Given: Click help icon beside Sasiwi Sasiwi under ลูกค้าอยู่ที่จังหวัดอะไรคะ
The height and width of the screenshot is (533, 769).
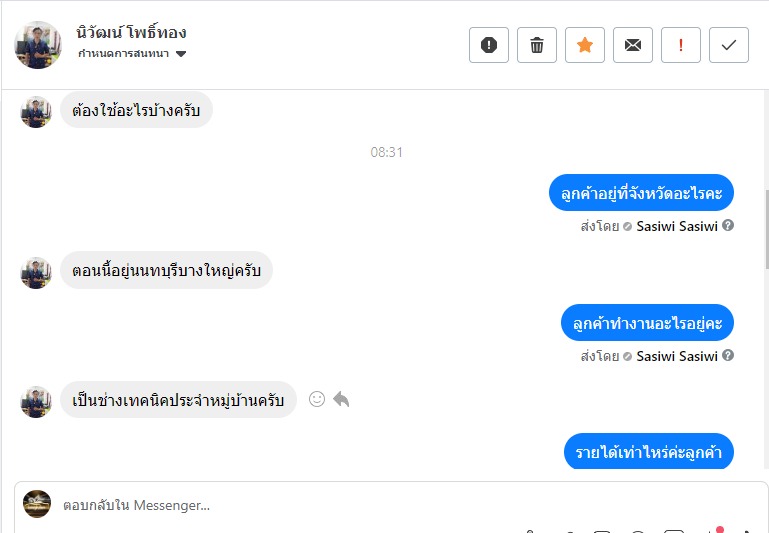Looking at the screenshot, I should pos(728,226).
